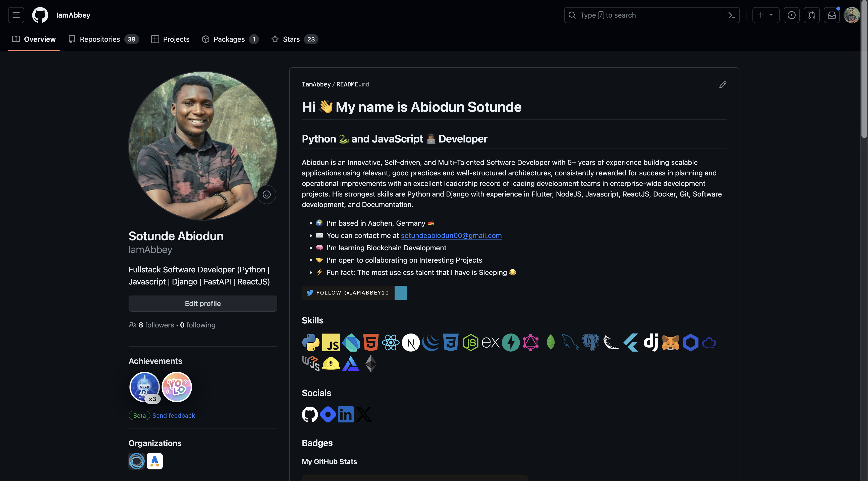Image resolution: width=868 pixels, height=481 pixels.
Task: Click the YOLO achievement badge
Action: tap(176, 387)
